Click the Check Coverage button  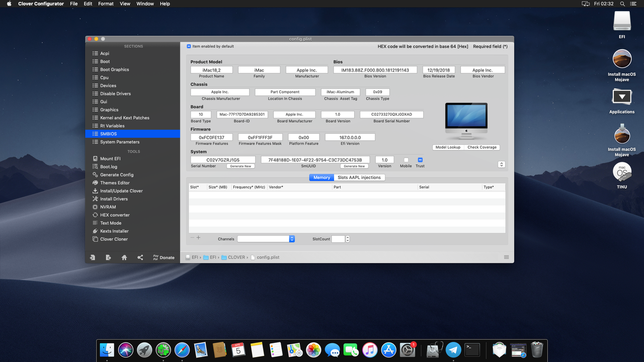[x=482, y=147]
